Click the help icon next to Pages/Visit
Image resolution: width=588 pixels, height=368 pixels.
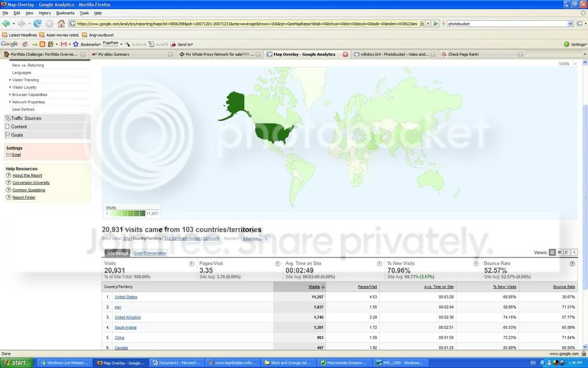pyautogui.click(x=277, y=264)
